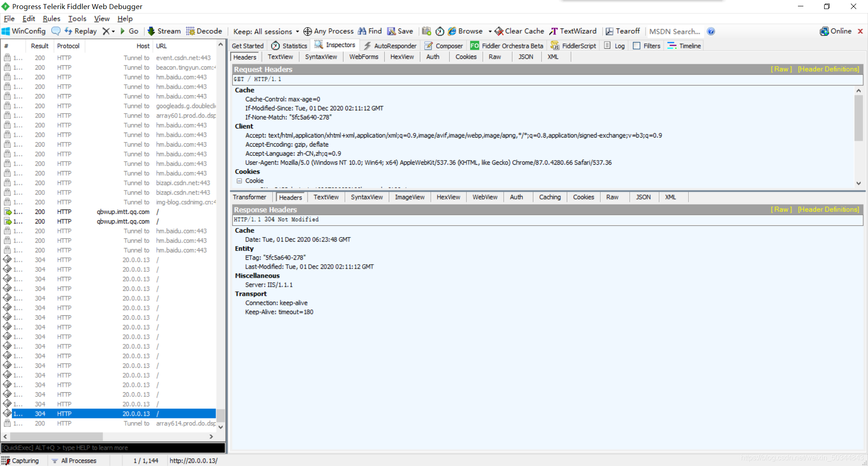Click the screenshot camera icon

pos(426,31)
